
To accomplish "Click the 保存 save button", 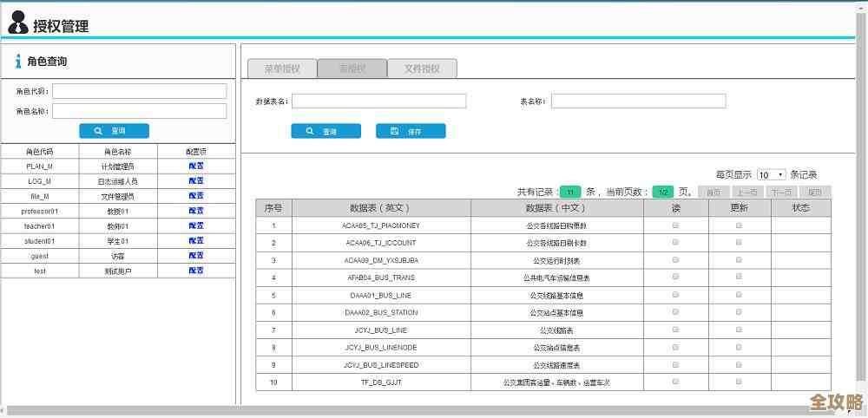I will point(411,131).
